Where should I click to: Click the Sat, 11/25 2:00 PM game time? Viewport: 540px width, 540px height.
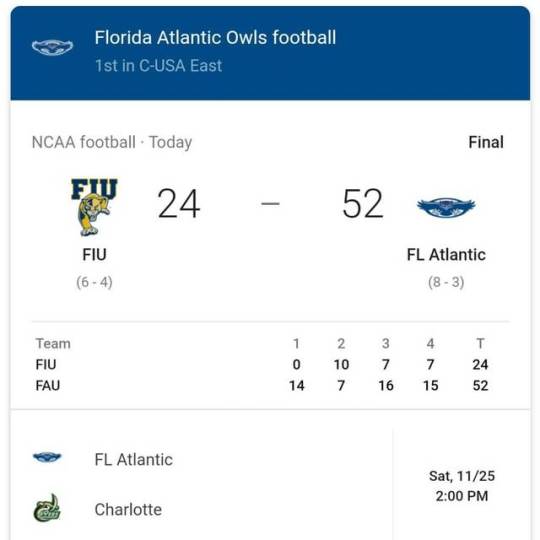(x=462, y=486)
